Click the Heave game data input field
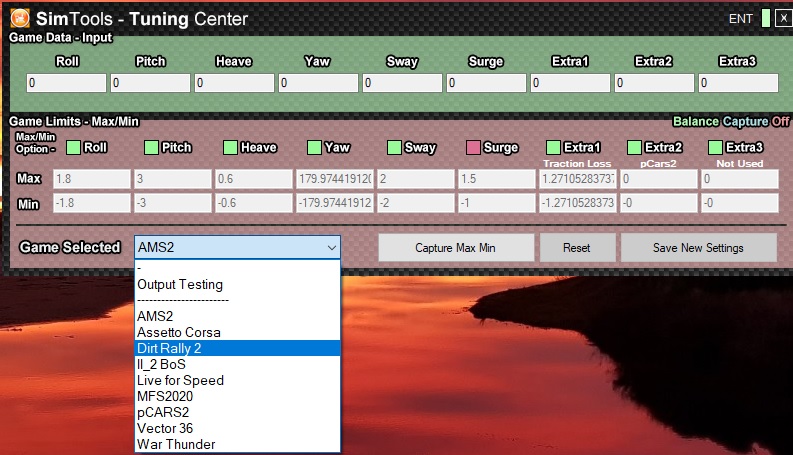 tap(234, 83)
